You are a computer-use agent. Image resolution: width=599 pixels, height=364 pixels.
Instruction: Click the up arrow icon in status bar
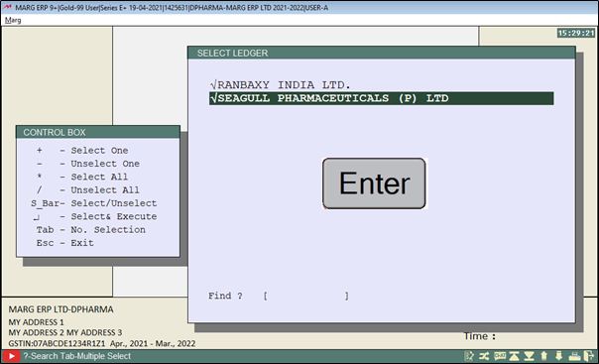pos(544,356)
